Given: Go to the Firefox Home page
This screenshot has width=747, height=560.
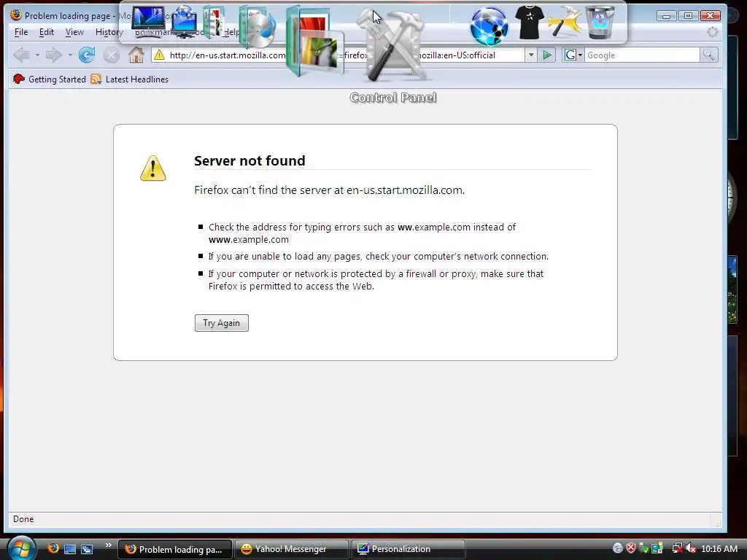Looking at the screenshot, I should coord(136,55).
